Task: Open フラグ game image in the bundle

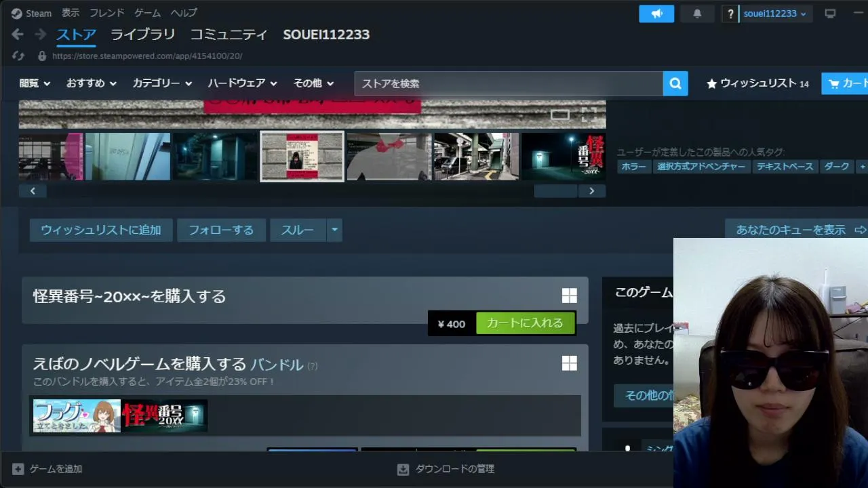Action: [x=77, y=415]
